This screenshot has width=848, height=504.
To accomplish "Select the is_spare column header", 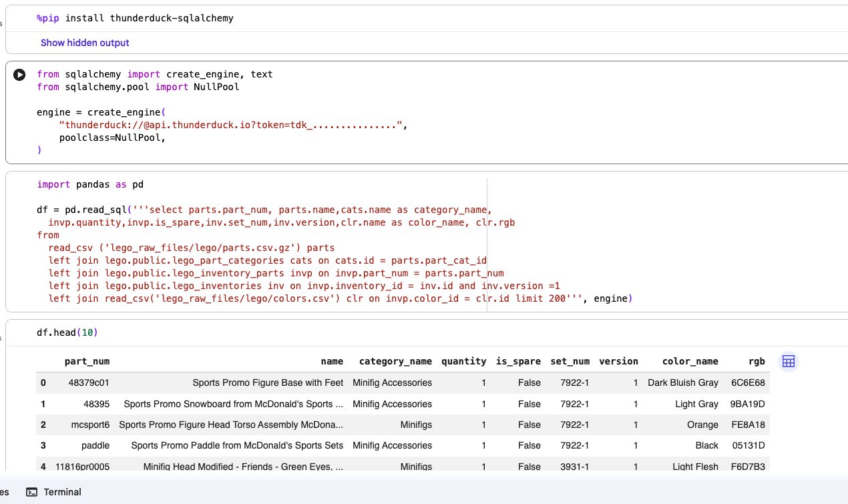I will tap(518, 361).
